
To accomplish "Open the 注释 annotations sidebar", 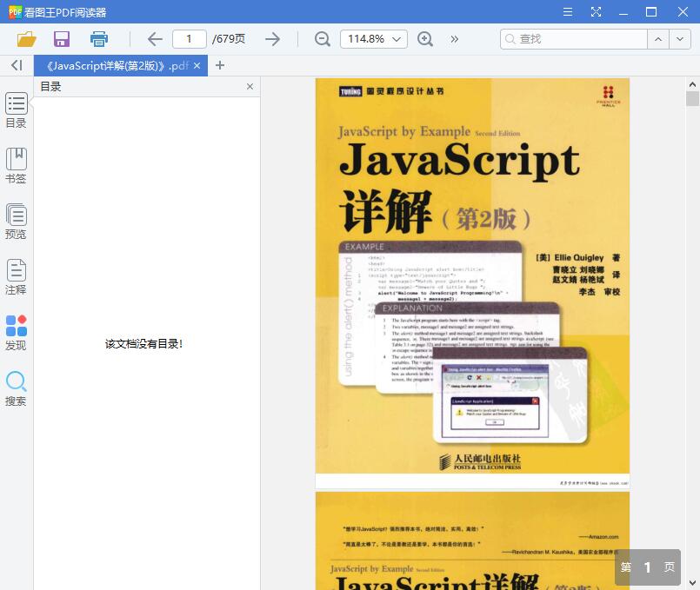I will pos(16,277).
